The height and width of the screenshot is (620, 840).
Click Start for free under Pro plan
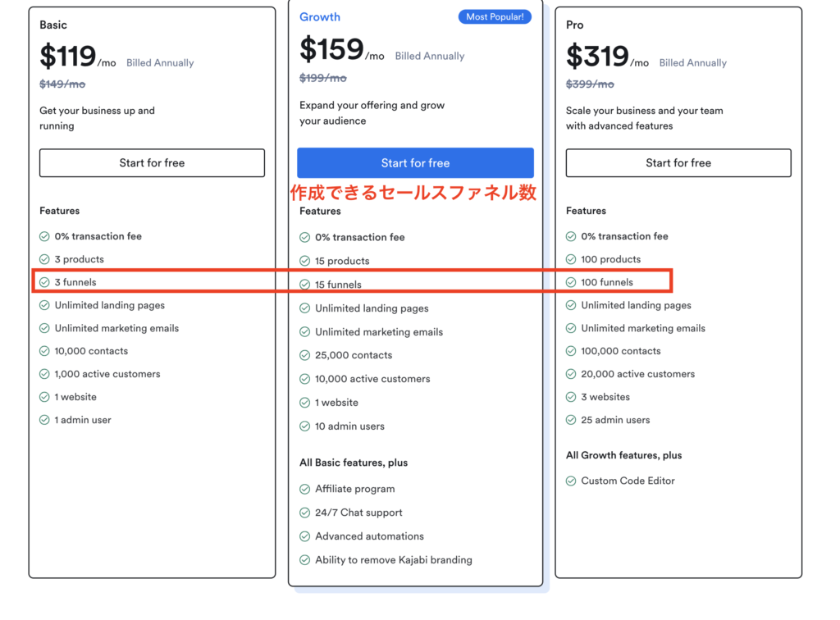pos(678,162)
